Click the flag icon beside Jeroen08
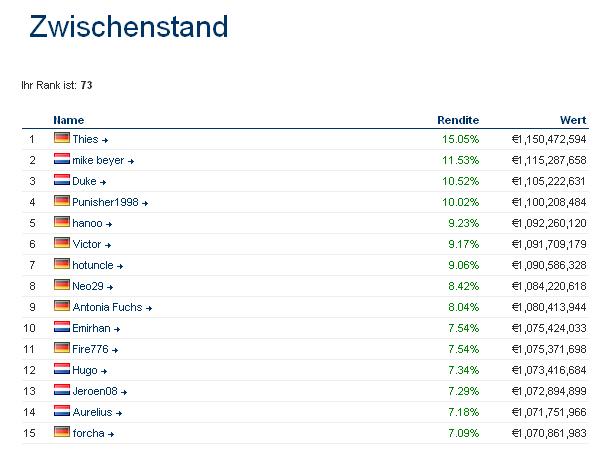Viewport: 605px width, 476px height. [61, 391]
